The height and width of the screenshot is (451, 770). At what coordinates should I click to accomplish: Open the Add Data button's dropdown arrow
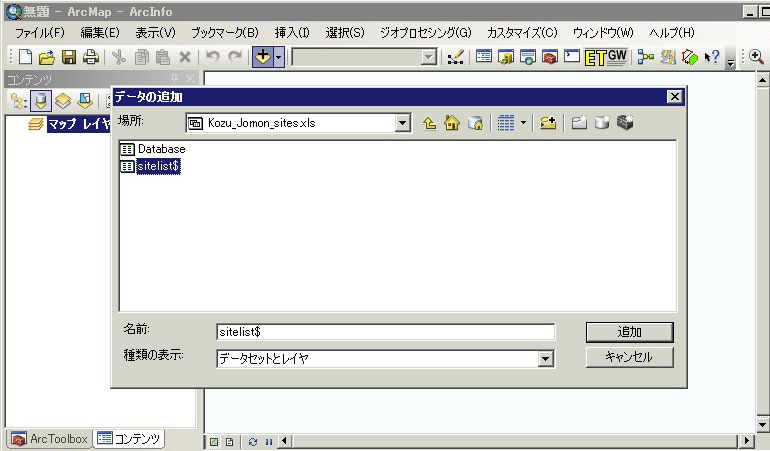coord(278,57)
